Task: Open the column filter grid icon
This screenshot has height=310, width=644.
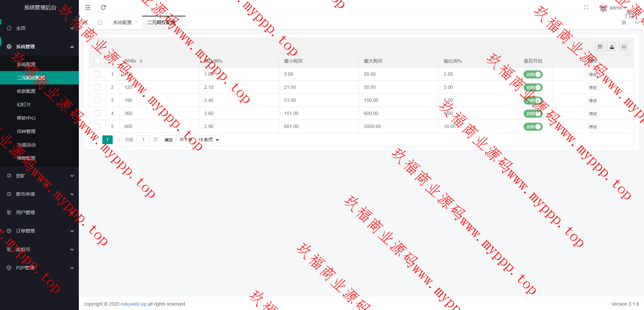Action: pyautogui.click(x=600, y=47)
